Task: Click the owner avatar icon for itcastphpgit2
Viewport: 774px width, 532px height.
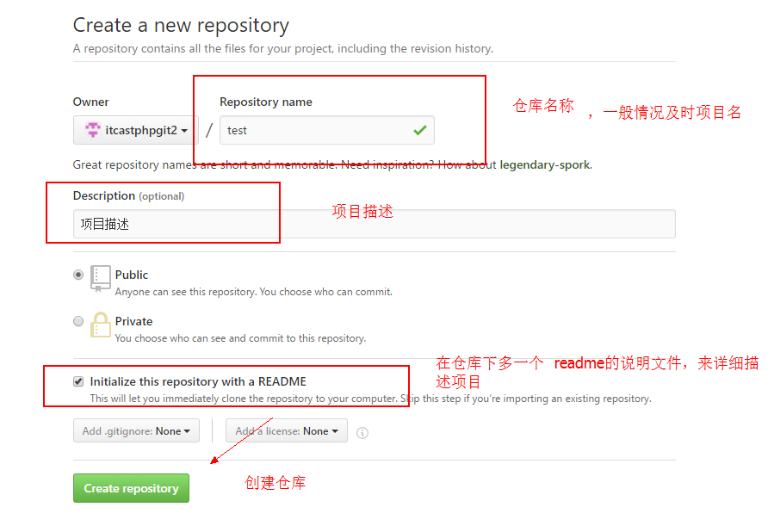Action: click(x=93, y=130)
